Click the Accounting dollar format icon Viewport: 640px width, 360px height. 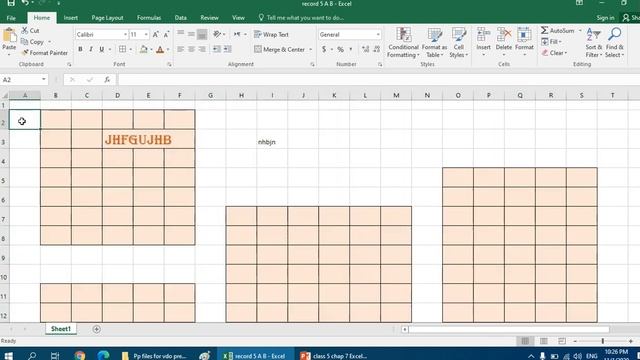(324, 49)
